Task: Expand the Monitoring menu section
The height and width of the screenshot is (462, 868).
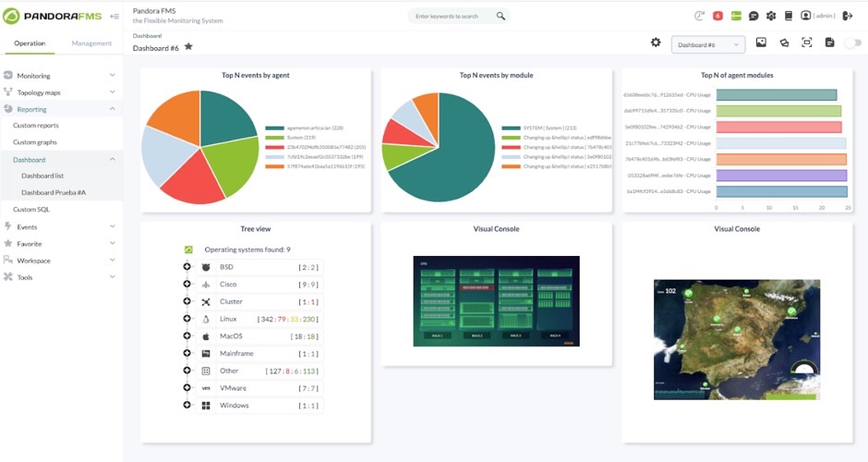Action: coord(60,76)
